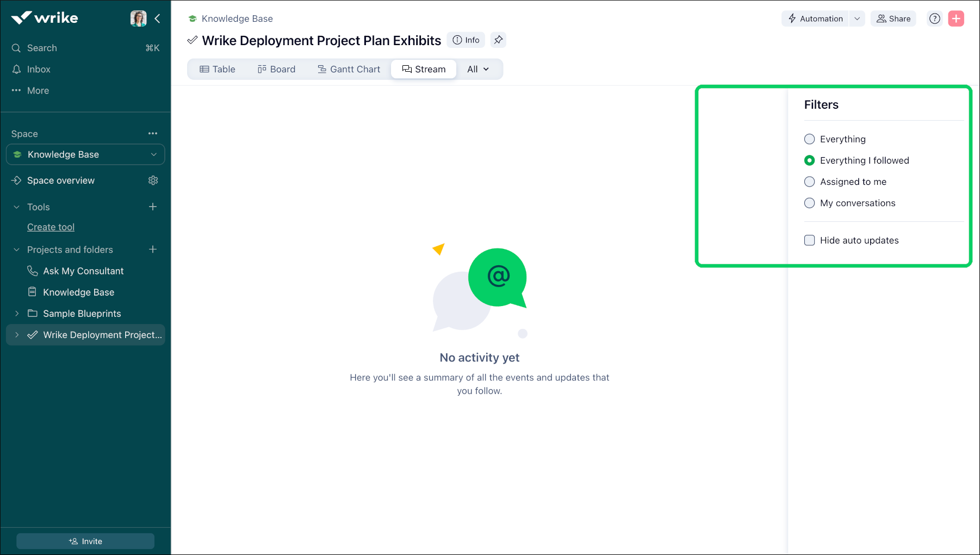Image resolution: width=980 pixels, height=555 pixels.
Task: Add a new tool with plus icon
Action: point(153,207)
